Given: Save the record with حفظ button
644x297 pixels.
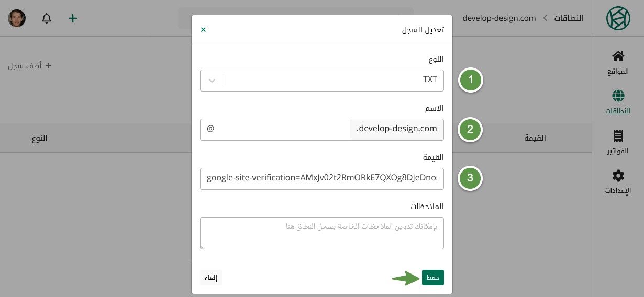Looking at the screenshot, I should [x=432, y=278].
